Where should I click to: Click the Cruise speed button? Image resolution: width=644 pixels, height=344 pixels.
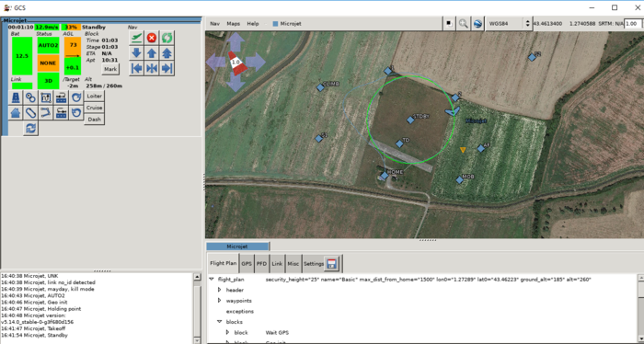pyautogui.click(x=94, y=108)
